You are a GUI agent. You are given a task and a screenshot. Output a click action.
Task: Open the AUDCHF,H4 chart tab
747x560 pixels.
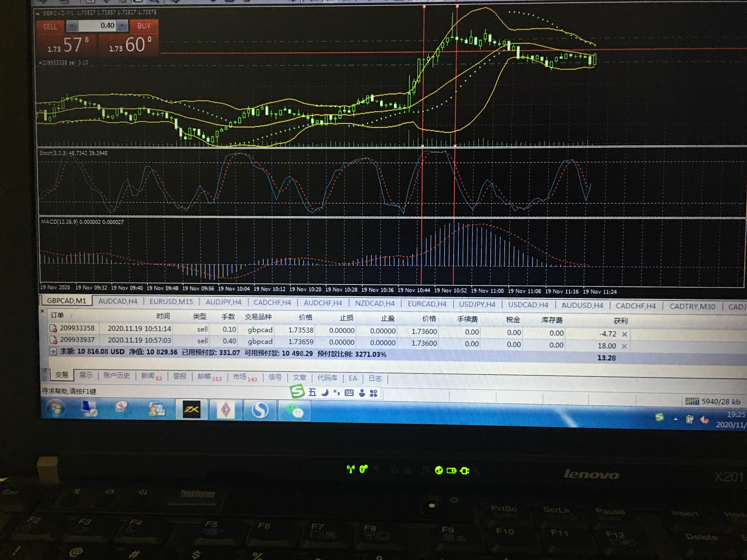click(323, 303)
